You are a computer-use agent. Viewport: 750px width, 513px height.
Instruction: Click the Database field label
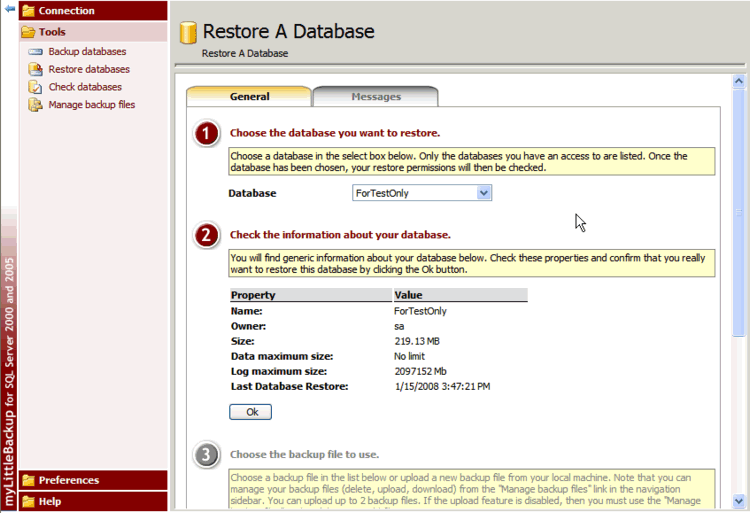click(x=252, y=193)
